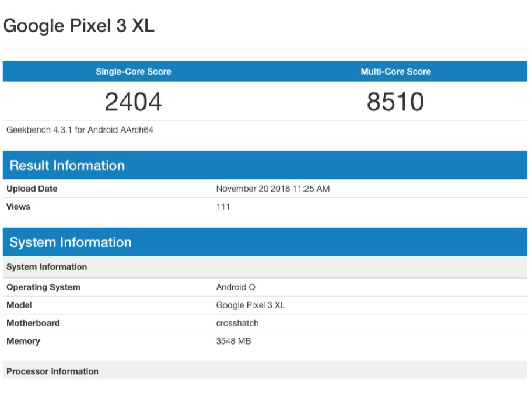Click the Geekbench 4.3.1 for Android text
The image size is (532, 393).
pyautogui.click(x=80, y=130)
